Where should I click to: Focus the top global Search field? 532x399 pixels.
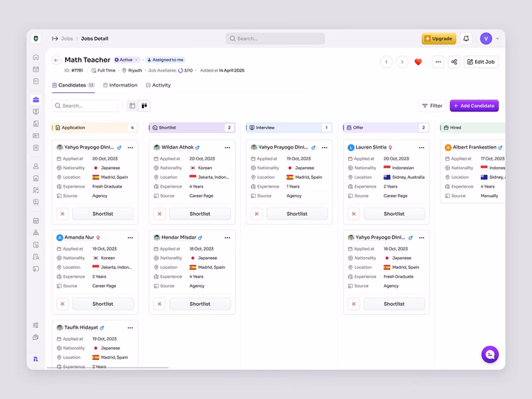point(275,38)
